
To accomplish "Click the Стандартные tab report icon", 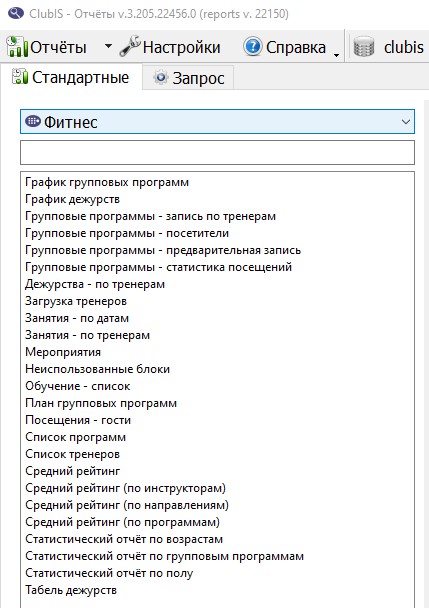I will pos(20,76).
